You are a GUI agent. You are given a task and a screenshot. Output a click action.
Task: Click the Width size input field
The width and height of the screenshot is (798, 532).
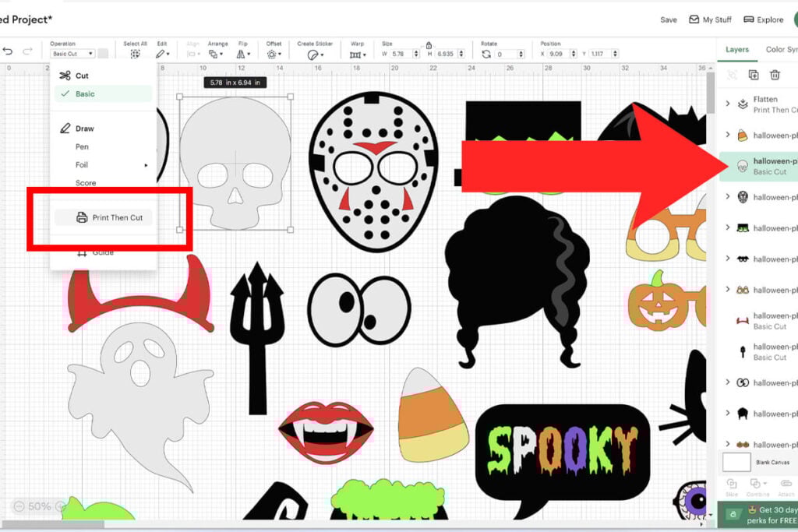click(400, 55)
